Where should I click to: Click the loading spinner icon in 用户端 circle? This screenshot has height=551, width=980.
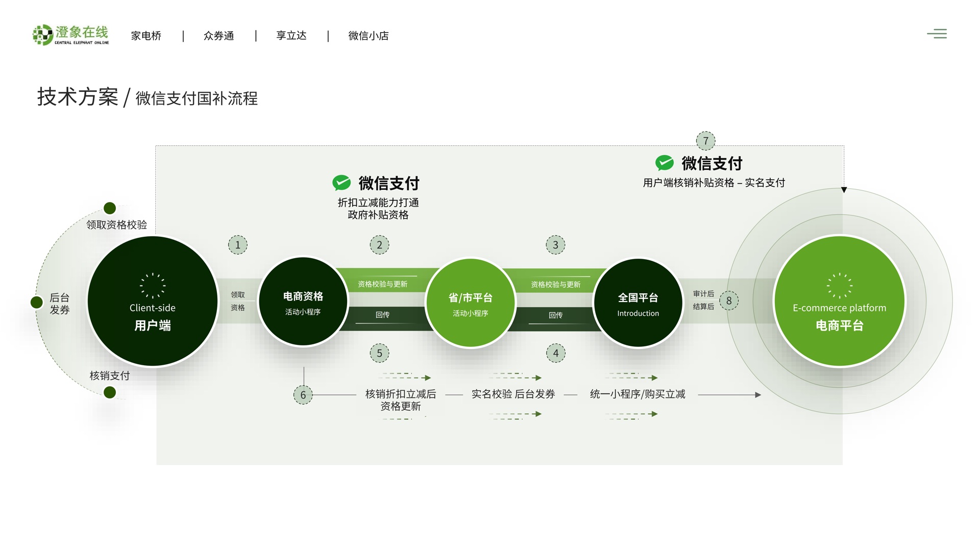click(153, 286)
